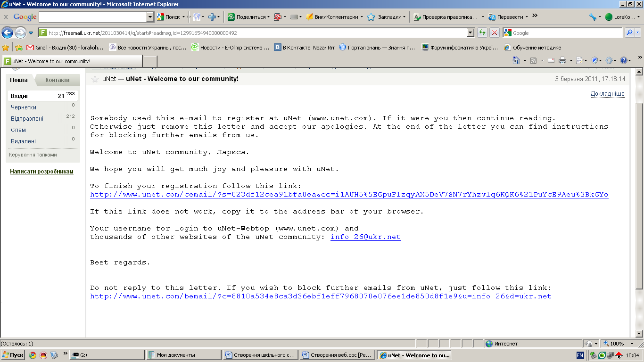This screenshot has height=362, width=644.
Task: Open zoom level 100% dropdown
Action: (x=632, y=344)
